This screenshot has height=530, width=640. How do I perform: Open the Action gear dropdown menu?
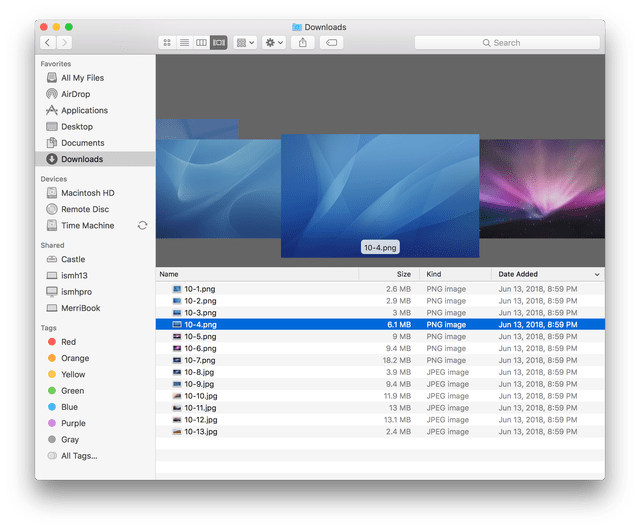(x=274, y=43)
